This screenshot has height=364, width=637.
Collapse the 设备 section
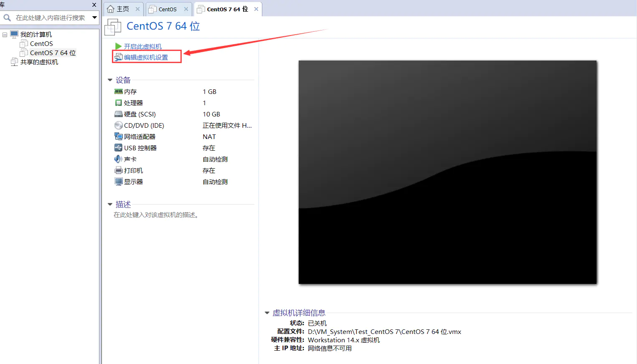110,80
